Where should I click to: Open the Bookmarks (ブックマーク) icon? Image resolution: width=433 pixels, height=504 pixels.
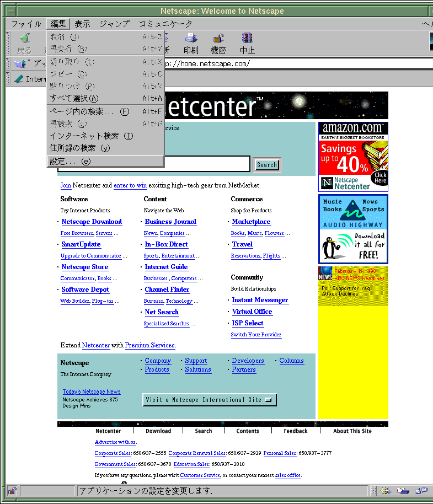22,63
